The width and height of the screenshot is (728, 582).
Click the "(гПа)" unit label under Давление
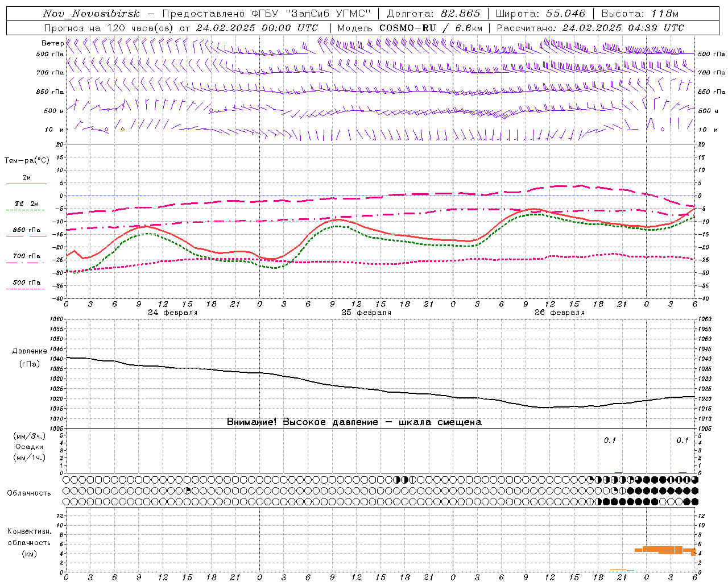coord(30,364)
